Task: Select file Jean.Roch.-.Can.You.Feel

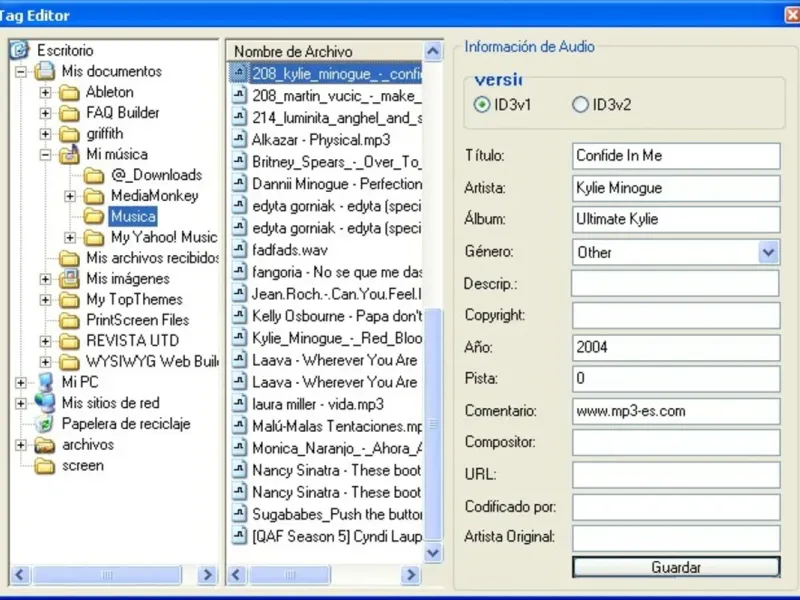Action: (337, 294)
